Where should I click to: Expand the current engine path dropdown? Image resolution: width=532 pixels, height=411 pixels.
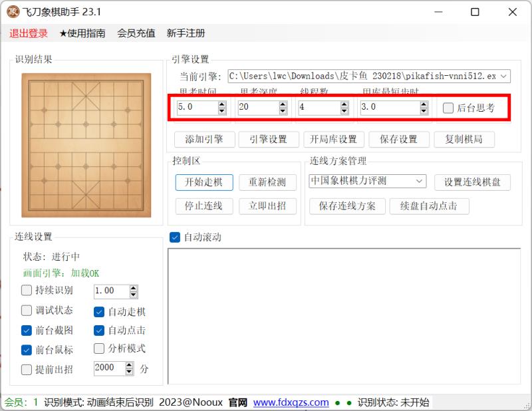coord(503,76)
